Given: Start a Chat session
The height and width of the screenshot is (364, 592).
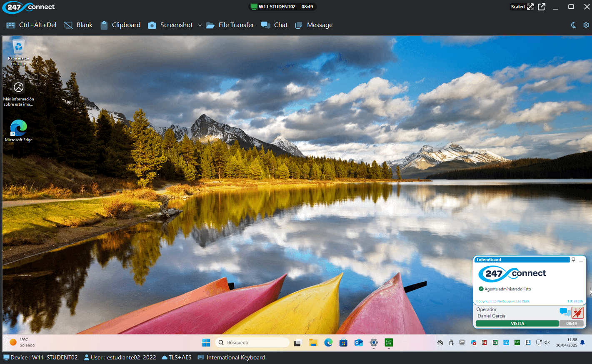Looking at the screenshot, I should (275, 25).
